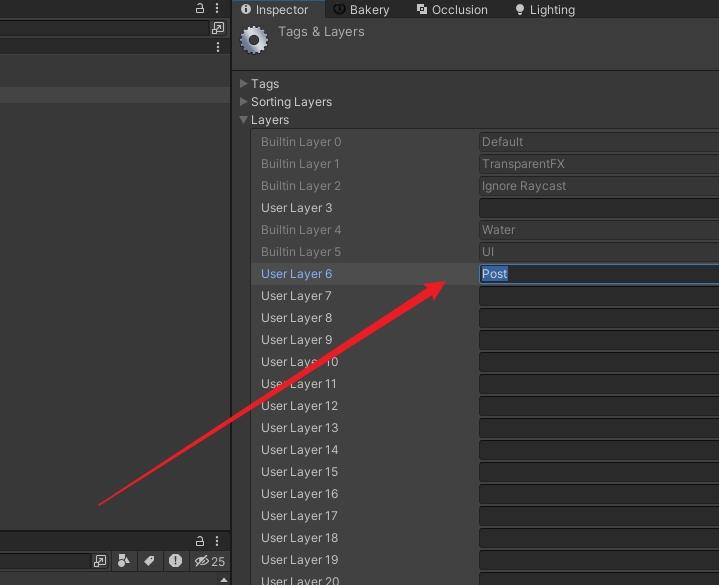Screen dimensions: 719x585
Task: Open the bottom panel's three-dot menu
Action: tap(217, 541)
